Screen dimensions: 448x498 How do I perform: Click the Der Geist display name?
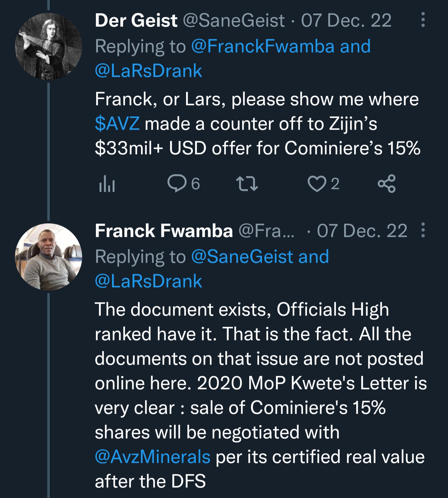(x=136, y=21)
